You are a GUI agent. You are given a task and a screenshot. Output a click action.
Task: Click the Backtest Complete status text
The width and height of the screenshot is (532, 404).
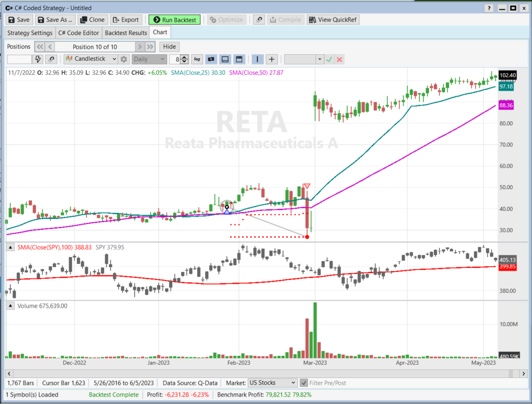point(114,395)
